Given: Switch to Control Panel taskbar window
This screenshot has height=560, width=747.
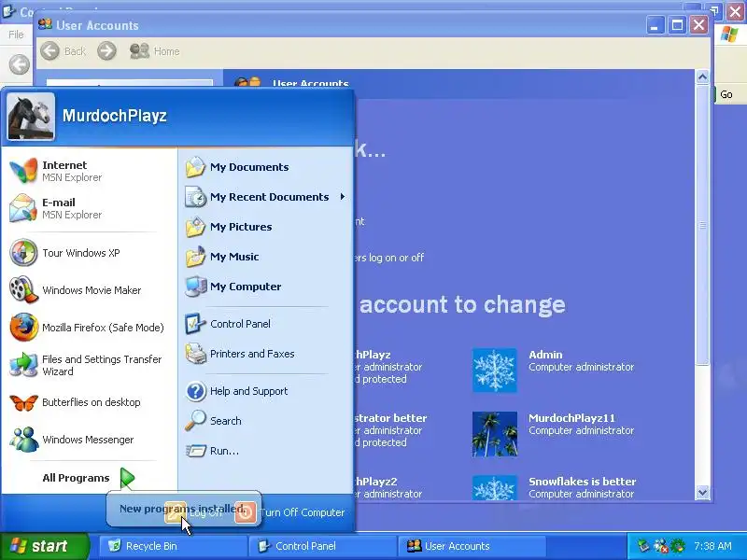Looking at the screenshot, I should [x=322, y=546].
